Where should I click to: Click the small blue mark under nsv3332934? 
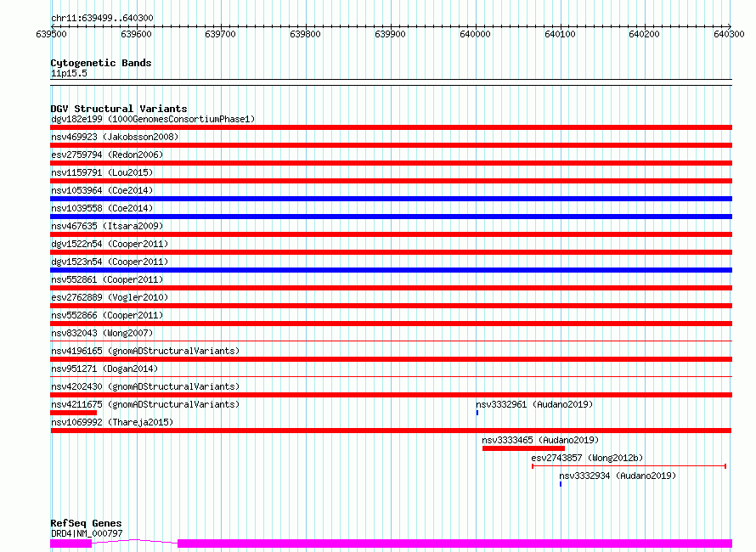(561, 484)
